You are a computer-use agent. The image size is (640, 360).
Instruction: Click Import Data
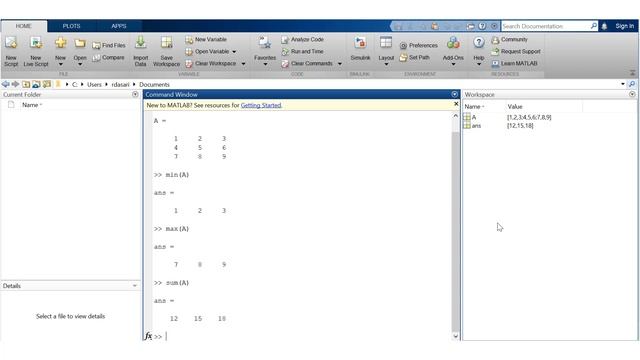point(140,51)
